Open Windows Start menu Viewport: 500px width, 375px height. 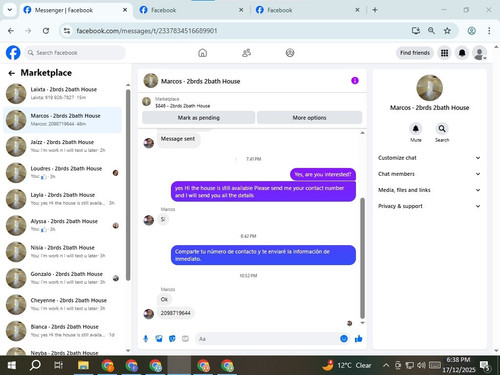point(12,365)
